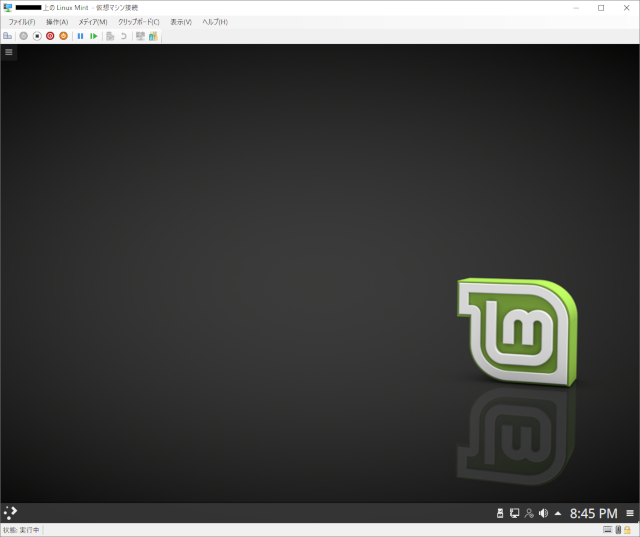Click the person with badge tray icon

click(529, 513)
